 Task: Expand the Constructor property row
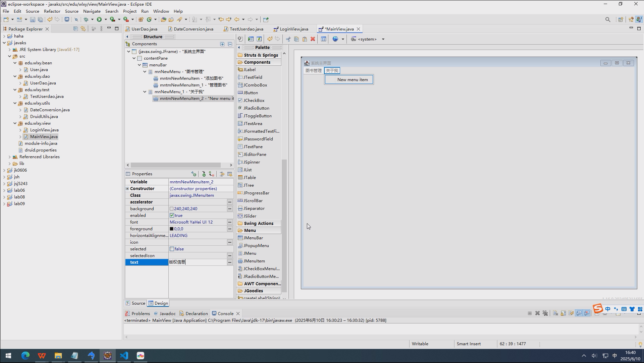(x=127, y=189)
